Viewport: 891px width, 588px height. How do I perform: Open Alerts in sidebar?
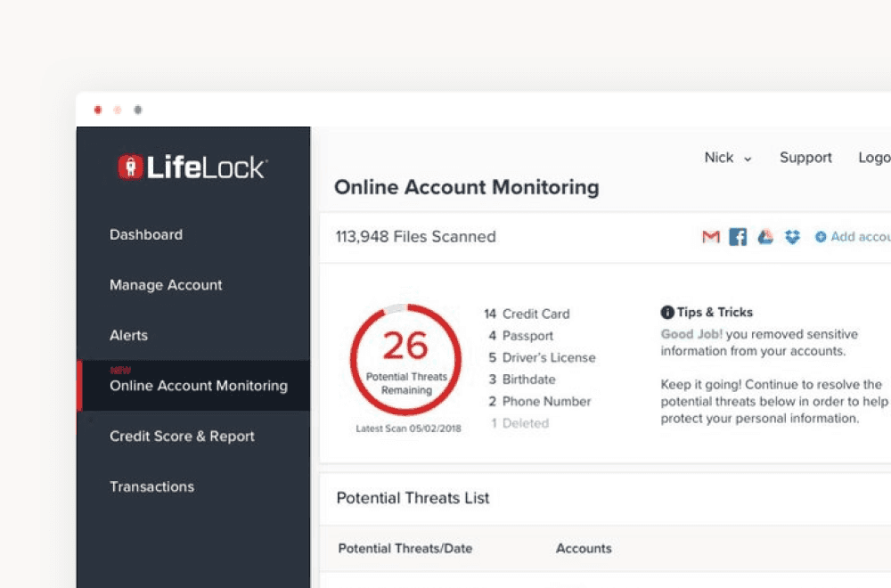pos(128,335)
